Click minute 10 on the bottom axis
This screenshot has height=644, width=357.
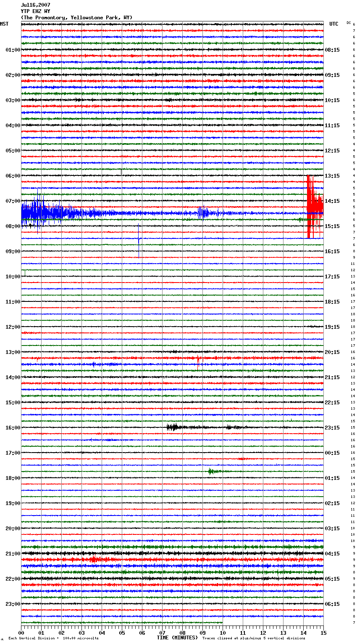223,633
